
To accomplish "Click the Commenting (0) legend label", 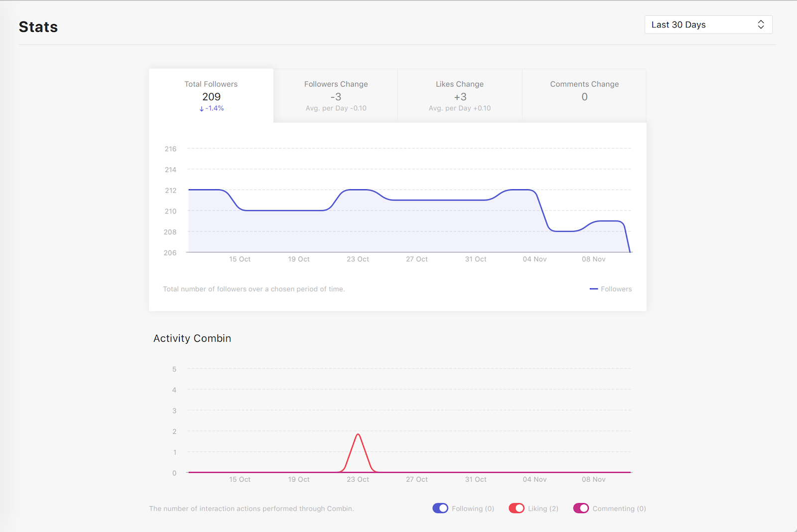I will (619, 509).
